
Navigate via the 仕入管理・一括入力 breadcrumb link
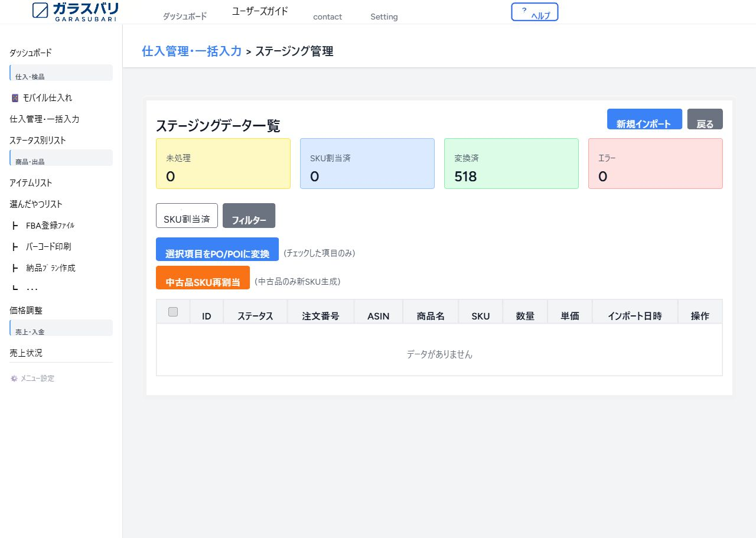(x=191, y=51)
